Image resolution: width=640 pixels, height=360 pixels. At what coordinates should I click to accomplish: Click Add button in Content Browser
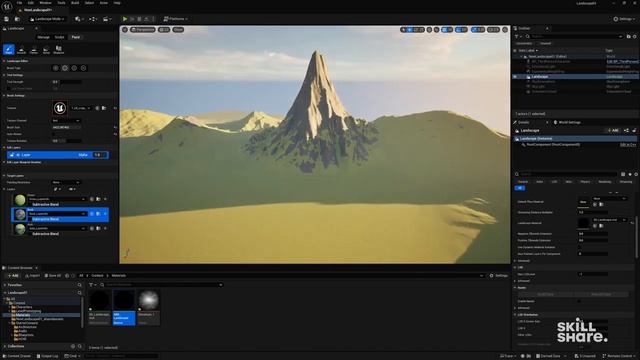click(13, 276)
